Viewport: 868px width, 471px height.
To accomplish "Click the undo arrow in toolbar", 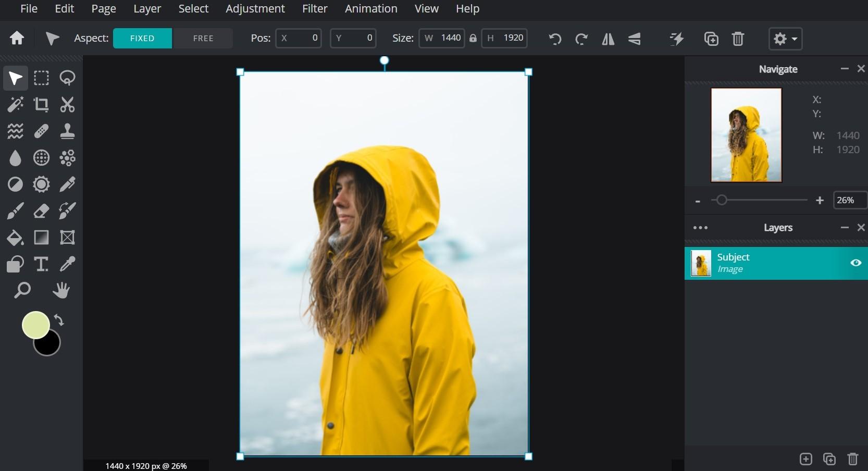I will tap(555, 39).
